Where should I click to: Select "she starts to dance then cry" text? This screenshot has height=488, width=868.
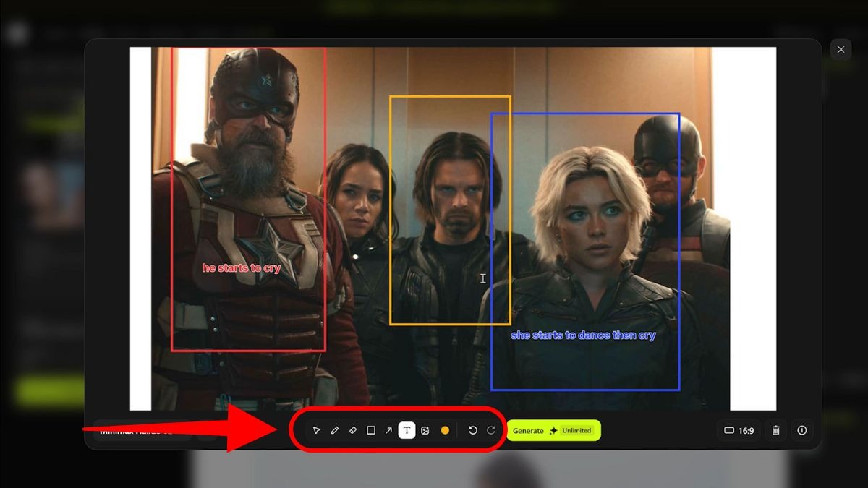[x=583, y=335]
